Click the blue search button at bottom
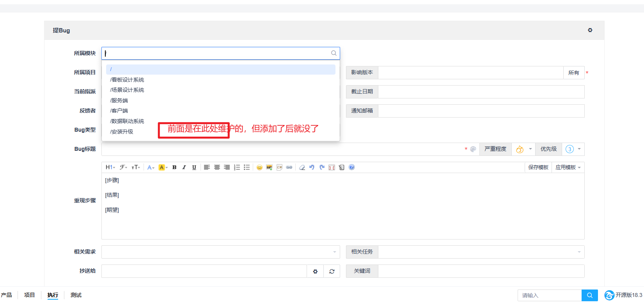Screen dimensions: 644x302 (590, 295)
